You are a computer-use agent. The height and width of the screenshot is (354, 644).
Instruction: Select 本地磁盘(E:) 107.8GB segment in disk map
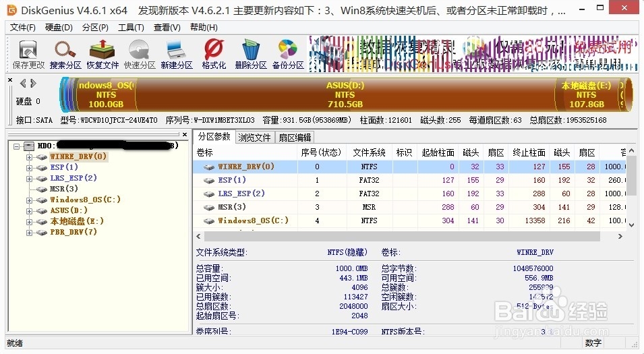point(586,95)
